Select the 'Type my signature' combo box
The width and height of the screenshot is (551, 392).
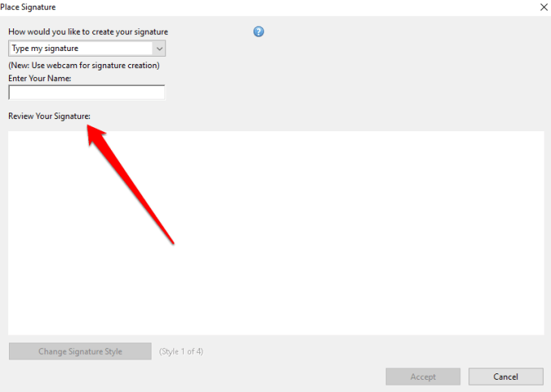pos(87,49)
